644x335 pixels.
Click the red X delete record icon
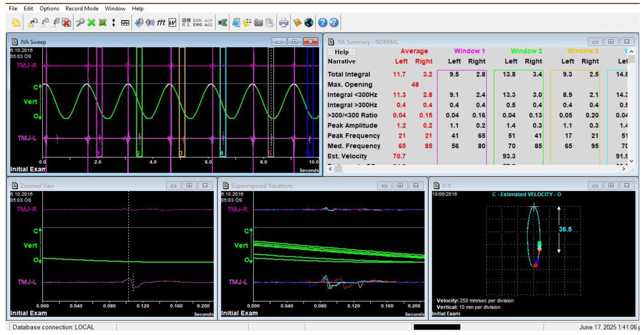pos(66,23)
